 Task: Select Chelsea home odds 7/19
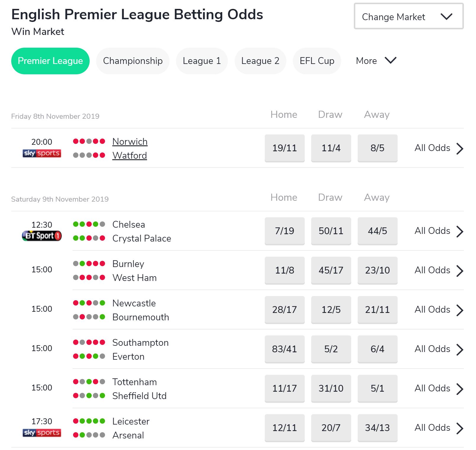(x=284, y=231)
